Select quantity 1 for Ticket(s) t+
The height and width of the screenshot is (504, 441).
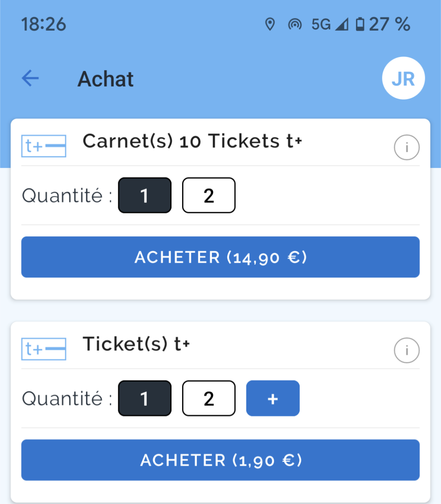pyautogui.click(x=145, y=398)
